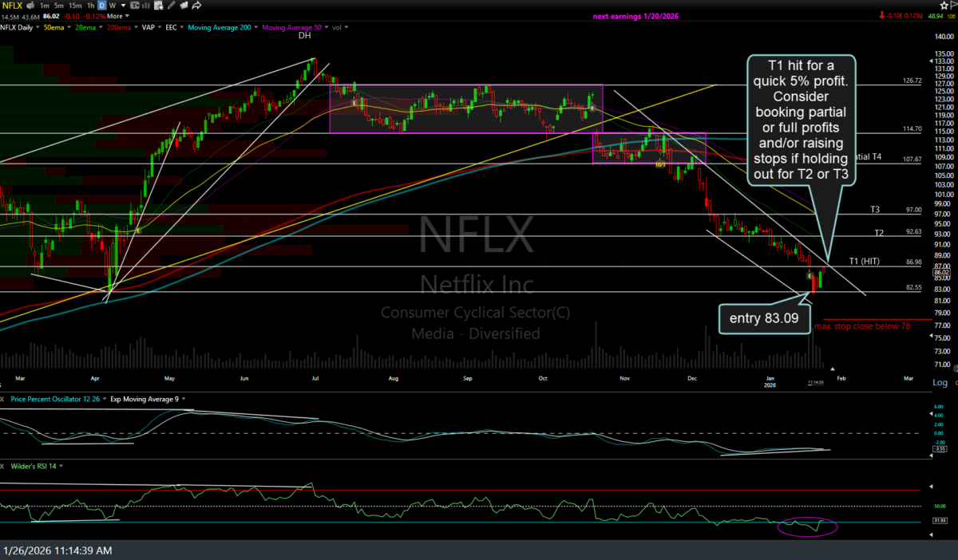958x560 pixels.
Task: Click the share arrow icon in top toolbar
Action: pos(196,6)
